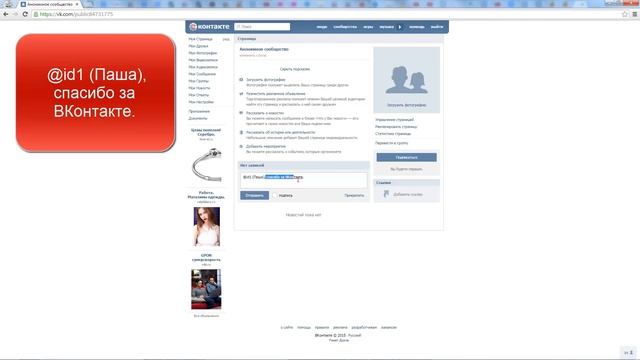
Task: Open the 'игры' header menu item
Action: (x=368, y=27)
